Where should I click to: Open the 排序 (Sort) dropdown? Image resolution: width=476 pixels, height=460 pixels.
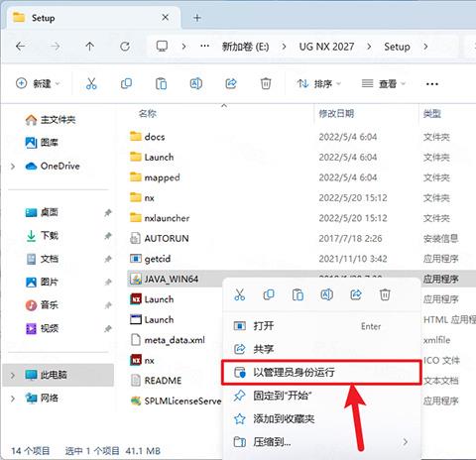[x=318, y=84]
